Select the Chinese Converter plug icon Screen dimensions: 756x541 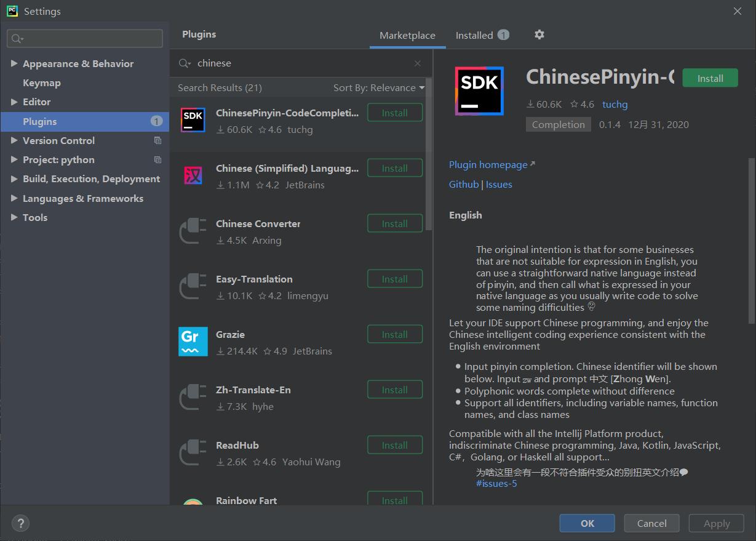tap(193, 231)
